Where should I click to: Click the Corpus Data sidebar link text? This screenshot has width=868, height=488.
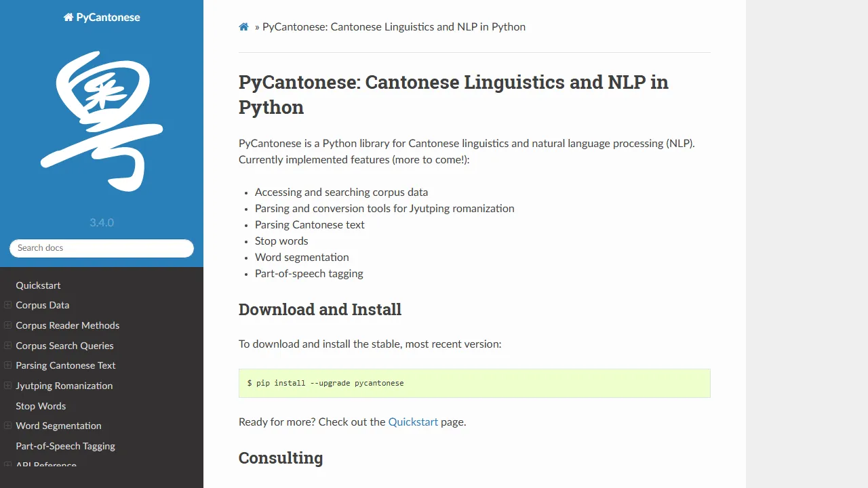click(x=42, y=305)
